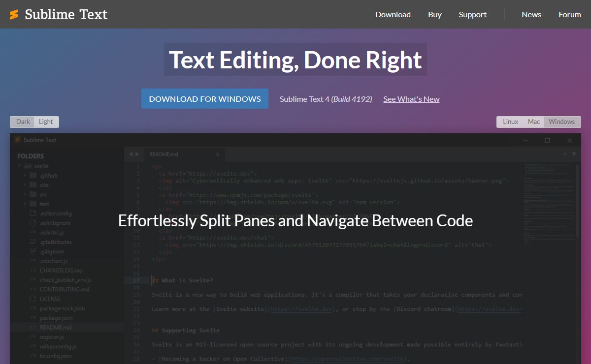Expand the .github folder arrow
Screen dimensions: 591x364
tap(24, 176)
